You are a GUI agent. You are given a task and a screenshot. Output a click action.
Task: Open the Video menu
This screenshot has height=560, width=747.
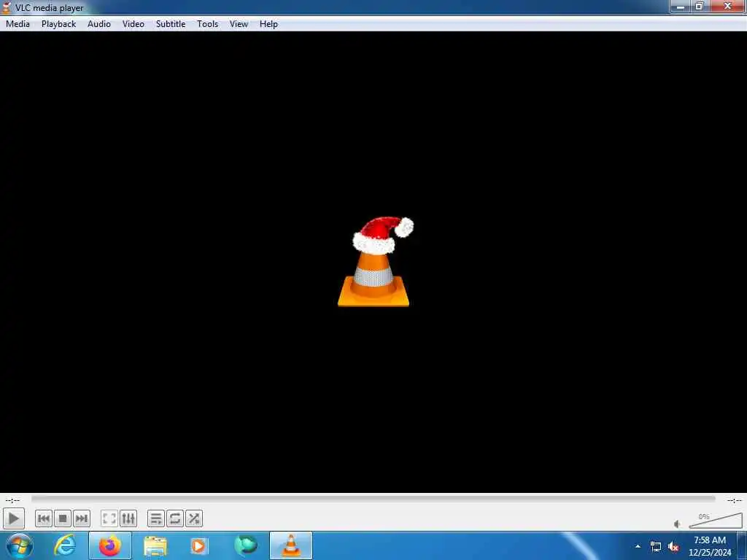[133, 24]
